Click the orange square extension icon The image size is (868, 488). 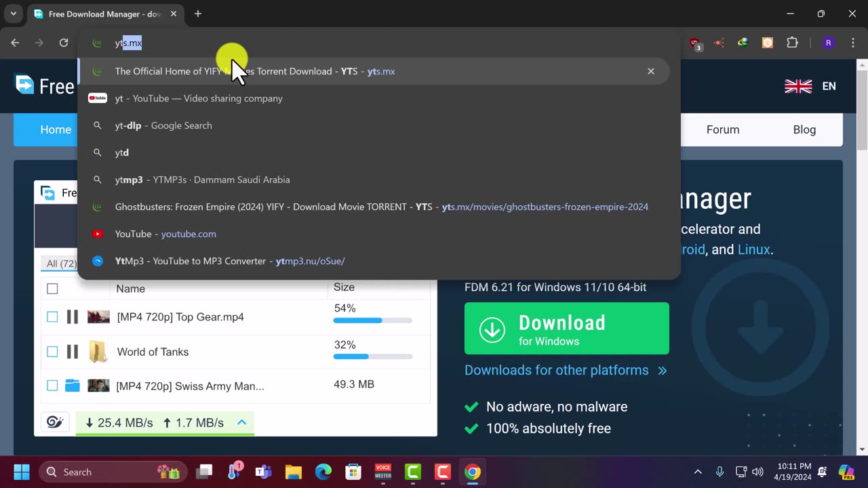point(768,43)
